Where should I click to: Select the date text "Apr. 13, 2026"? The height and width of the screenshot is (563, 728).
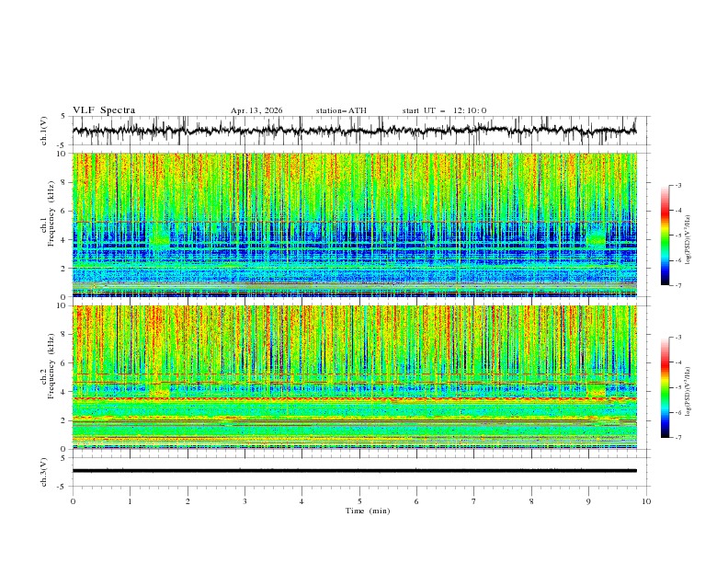tap(256, 110)
